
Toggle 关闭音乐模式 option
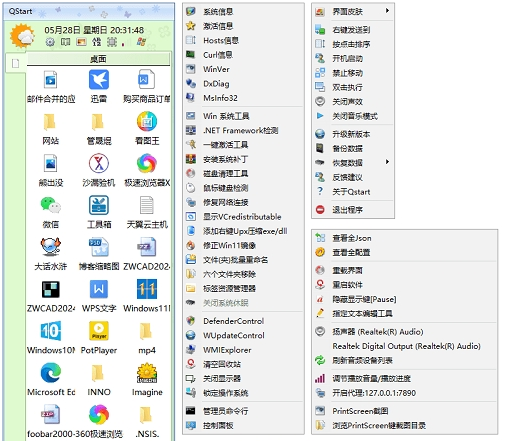(353, 116)
